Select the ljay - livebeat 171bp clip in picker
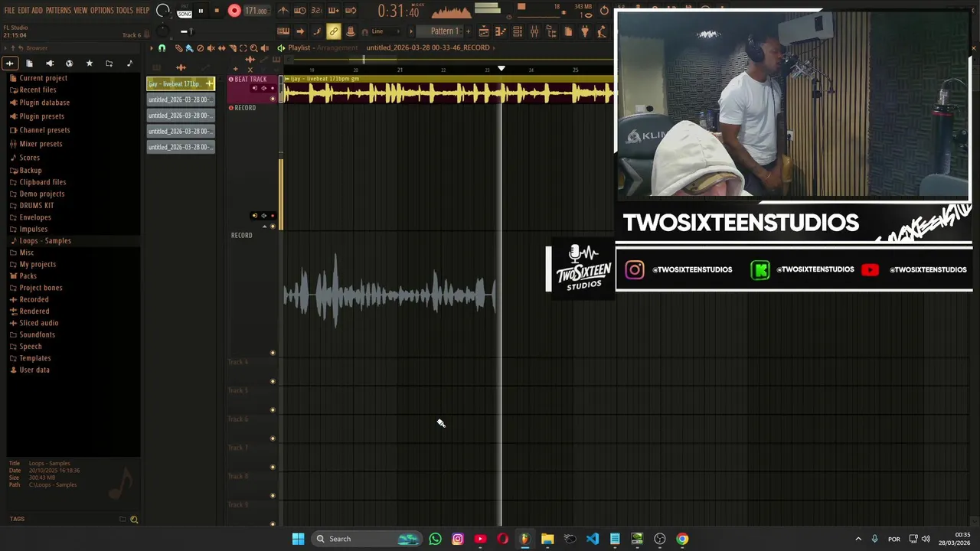This screenshot has width=980, height=551. click(x=181, y=83)
